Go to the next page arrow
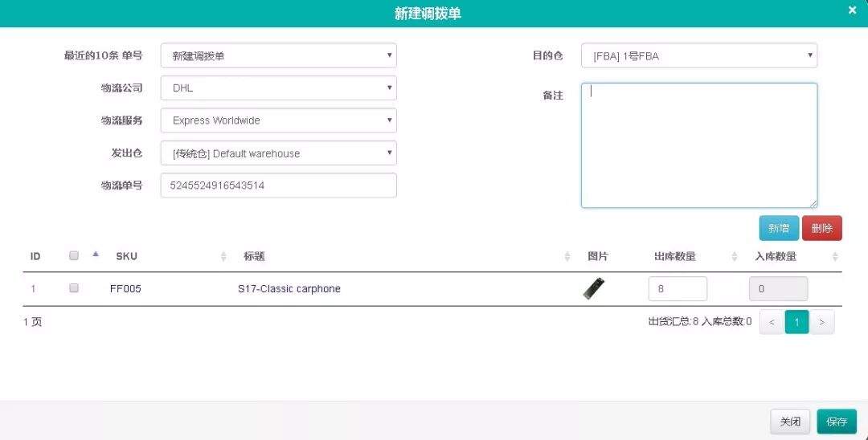The height and width of the screenshot is (440, 868). (822, 322)
